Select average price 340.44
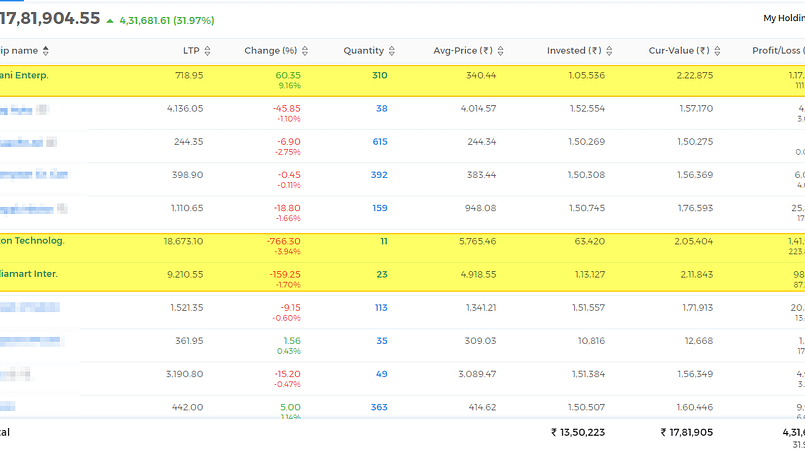Viewport: 805px width, 452px height. (481, 76)
